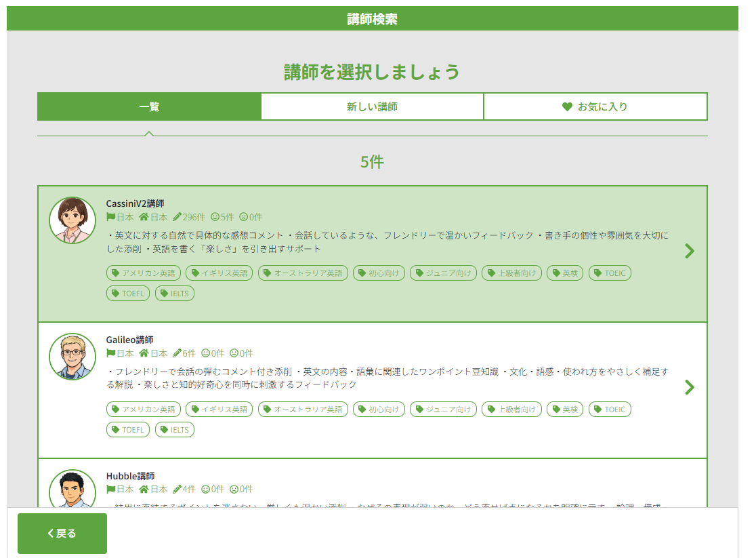Click Galileo's 上級者向け tag
The image size is (756, 558).
[x=511, y=410]
